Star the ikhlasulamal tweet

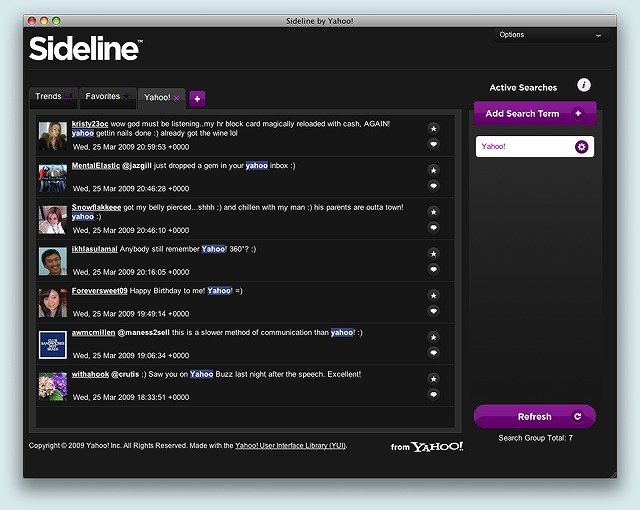pyautogui.click(x=433, y=254)
